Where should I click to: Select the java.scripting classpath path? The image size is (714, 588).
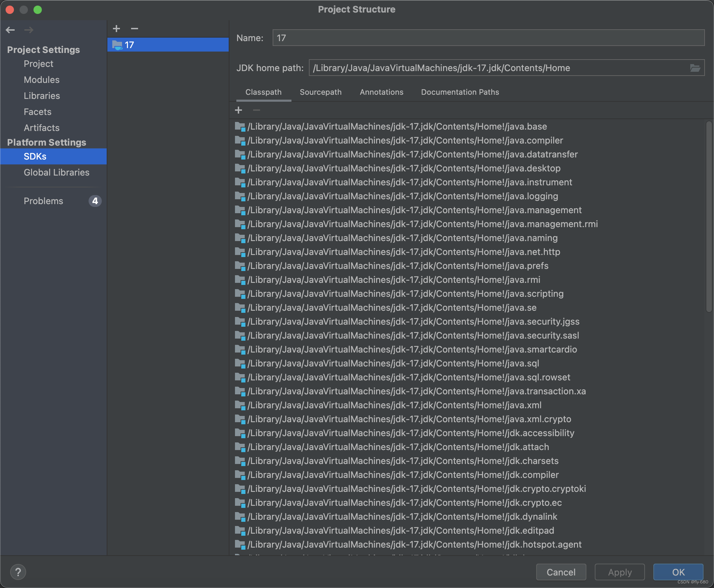[405, 294]
